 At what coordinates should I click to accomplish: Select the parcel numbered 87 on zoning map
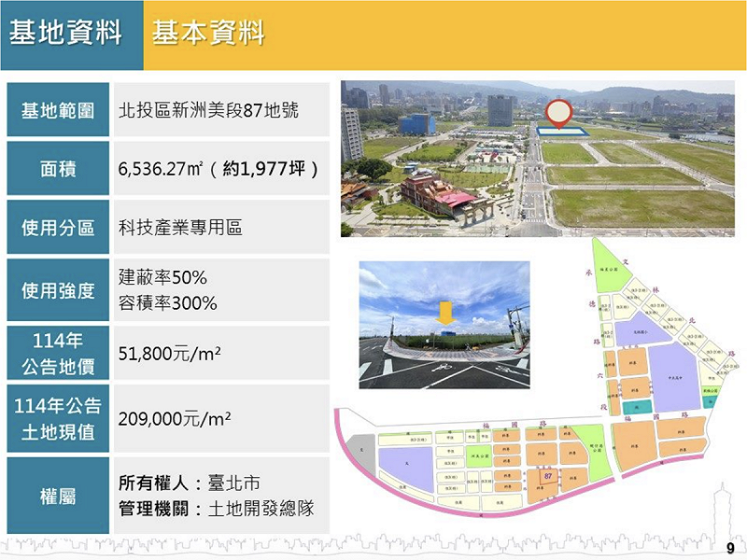click(546, 476)
